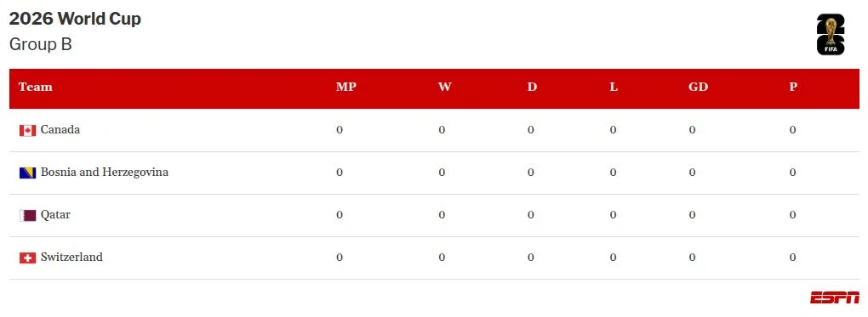Viewport: 868px width, 317px height.
Task: Click the 2026 World Cup title
Action: click(75, 19)
